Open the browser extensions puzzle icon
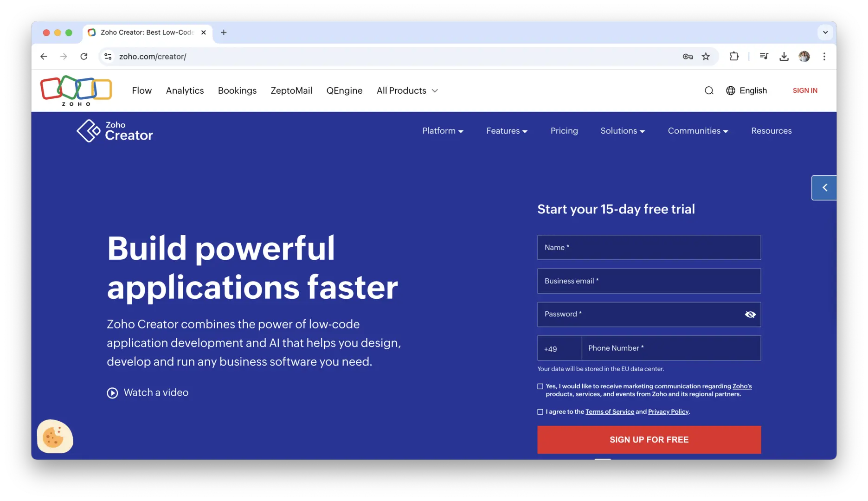The width and height of the screenshot is (868, 501). 734,57
